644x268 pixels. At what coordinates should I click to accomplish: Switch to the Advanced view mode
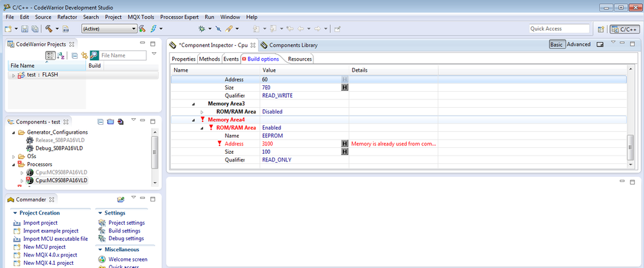(x=578, y=45)
